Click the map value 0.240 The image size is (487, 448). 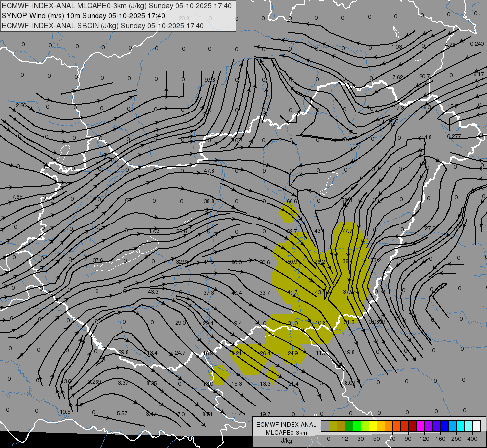pos(477,44)
